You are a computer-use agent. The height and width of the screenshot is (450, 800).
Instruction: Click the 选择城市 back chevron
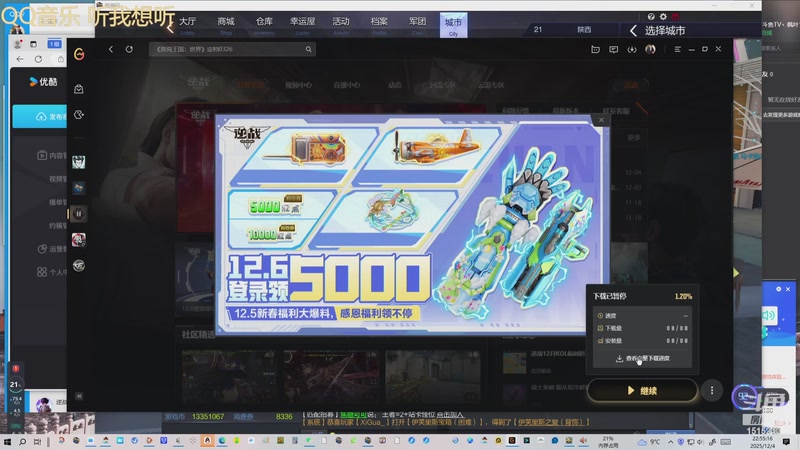[x=633, y=31]
